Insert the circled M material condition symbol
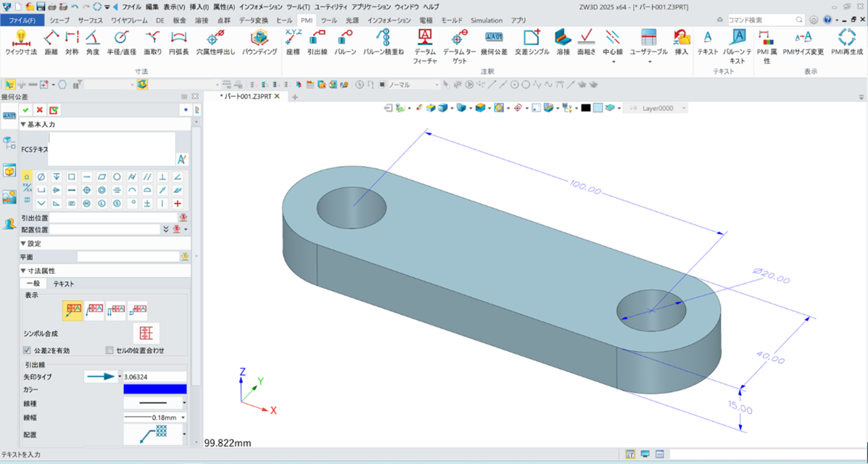868x464 pixels. pos(86,204)
